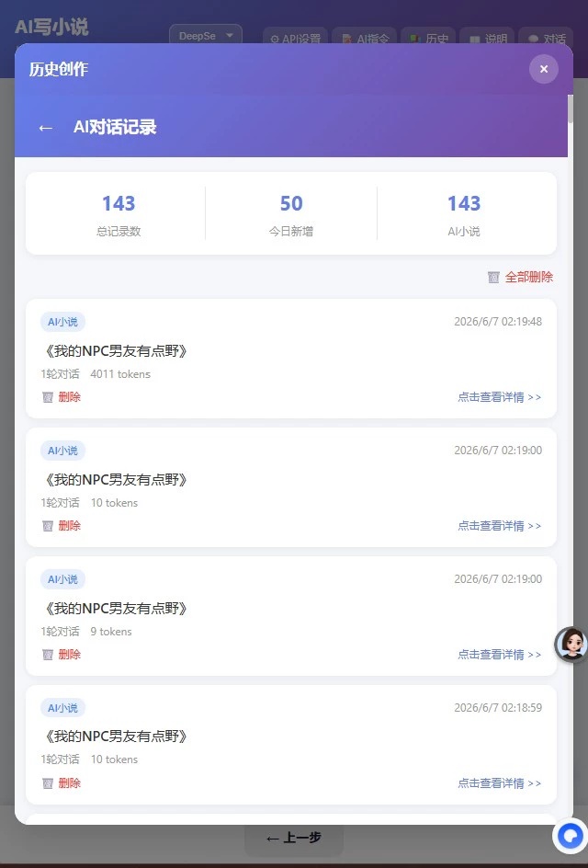Delete the record timestamped 02:19:48

click(62, 397)
